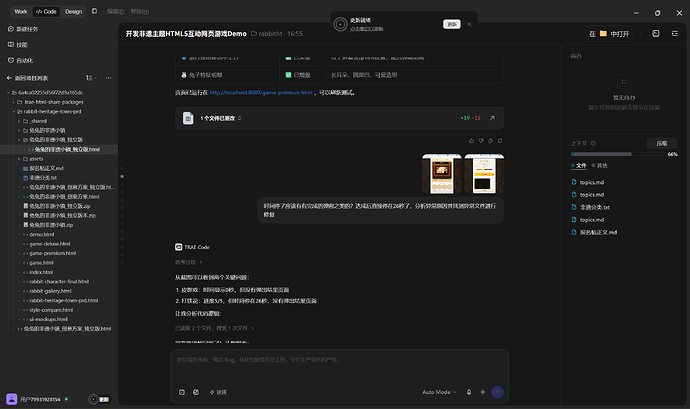This screenshot has width=690, height=409.
Task: Click the first icon in chat input toolbar
Action: [182, 392]
